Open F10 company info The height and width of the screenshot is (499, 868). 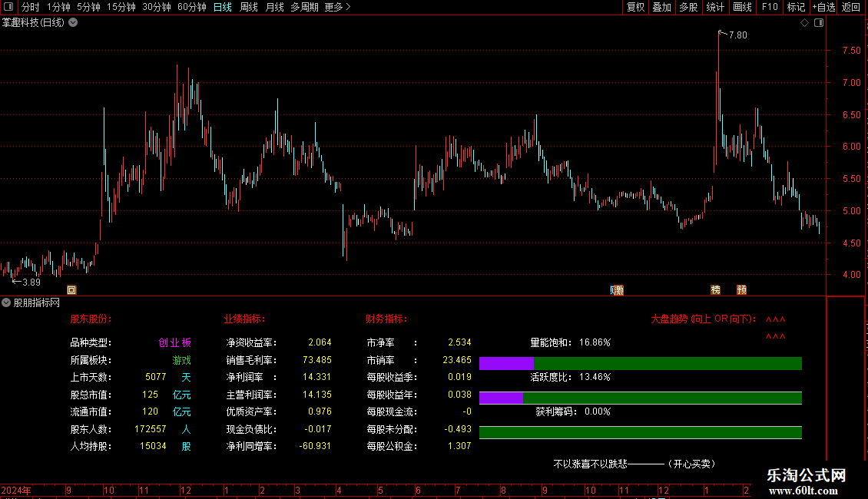(x=770, y=7)
